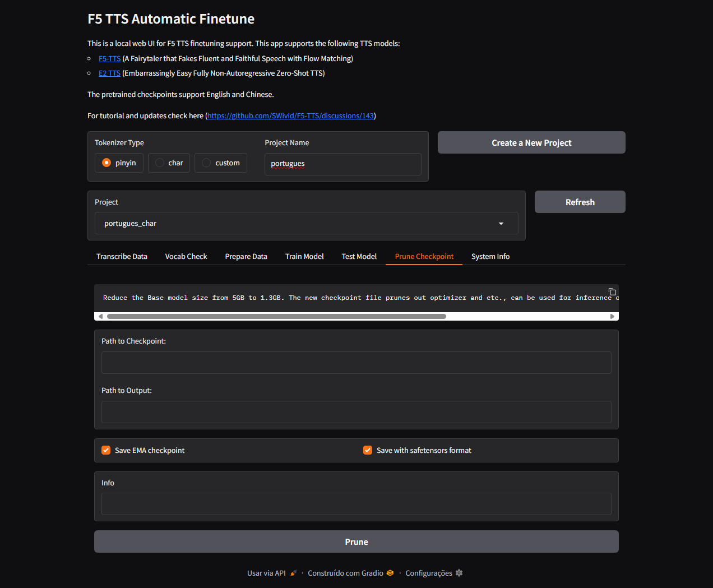Open the System Info tab
Viewport: 713px width, 588px height.
[490, 256]
